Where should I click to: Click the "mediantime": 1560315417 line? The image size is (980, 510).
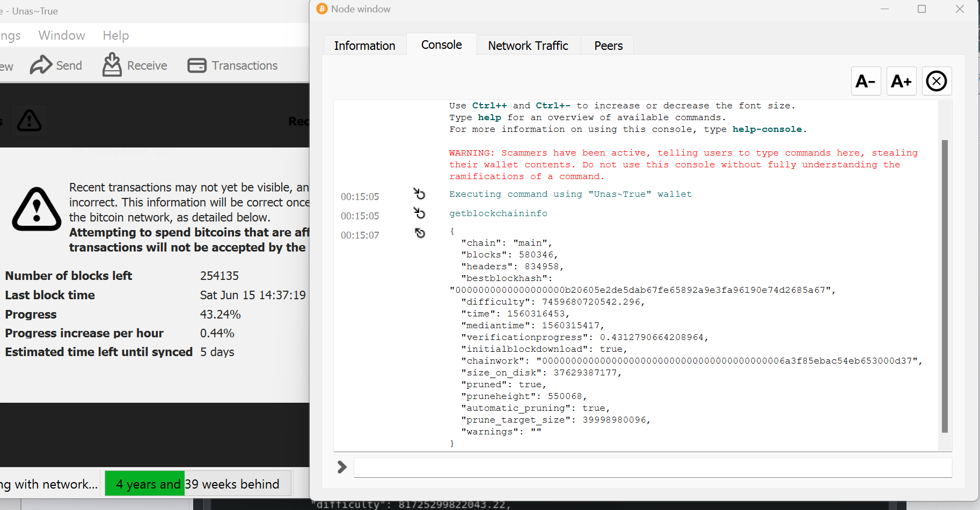(x=533, y=326)
